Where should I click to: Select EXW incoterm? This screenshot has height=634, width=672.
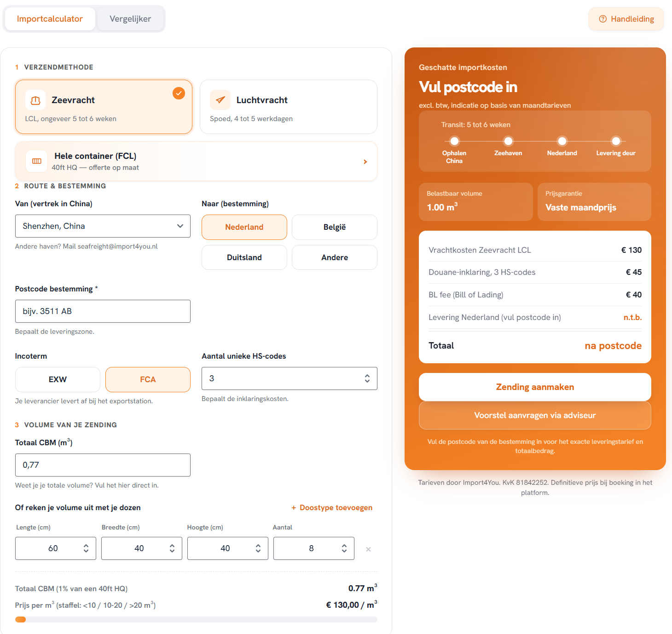58,379
